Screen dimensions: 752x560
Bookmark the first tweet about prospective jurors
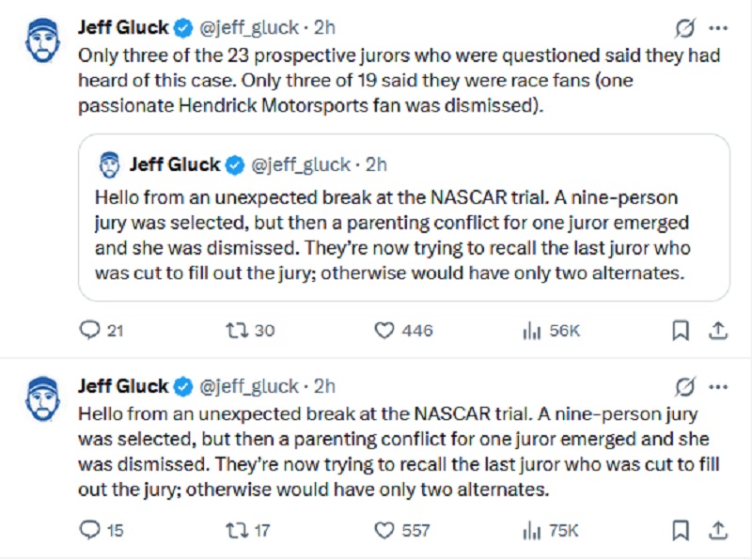(681, 330)
